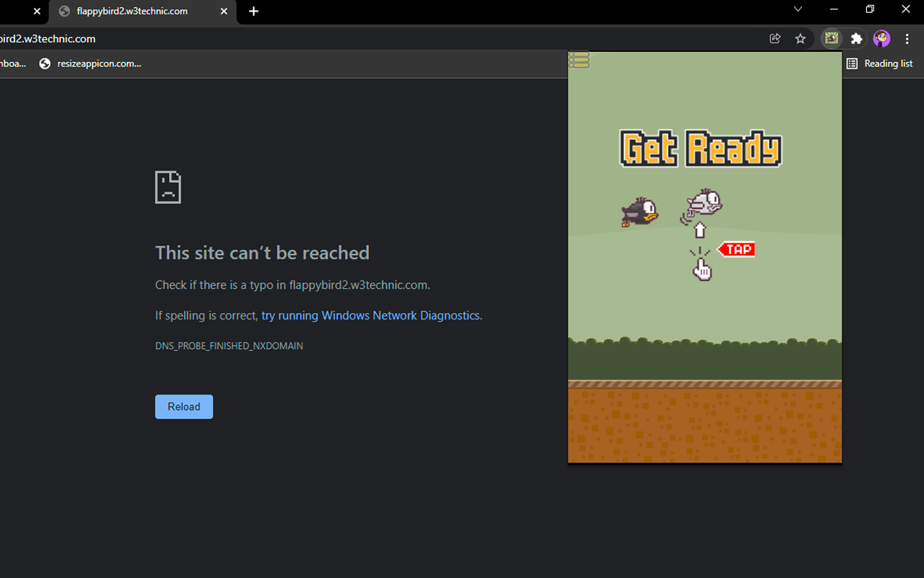Click the Flappy Bird extension icon

pyautogui.click(x=832, y=39)
